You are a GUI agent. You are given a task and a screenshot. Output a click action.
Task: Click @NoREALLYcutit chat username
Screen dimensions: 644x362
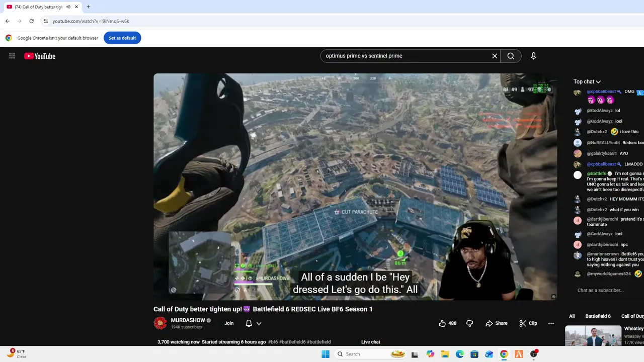coord(603,143)
